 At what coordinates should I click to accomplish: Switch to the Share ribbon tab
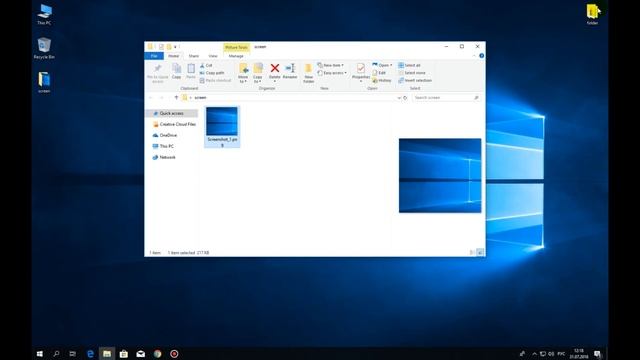pyautogui.click(x=193, y=56)
